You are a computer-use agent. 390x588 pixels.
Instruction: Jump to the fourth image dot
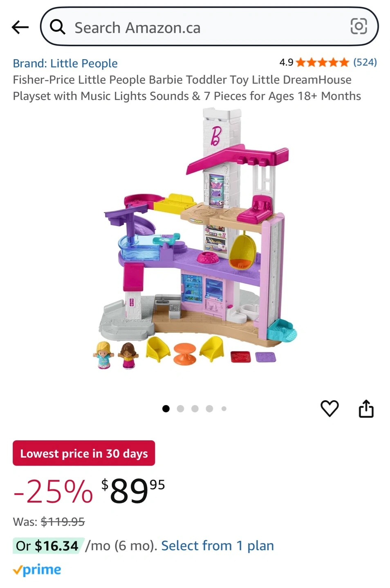[209, 409]
